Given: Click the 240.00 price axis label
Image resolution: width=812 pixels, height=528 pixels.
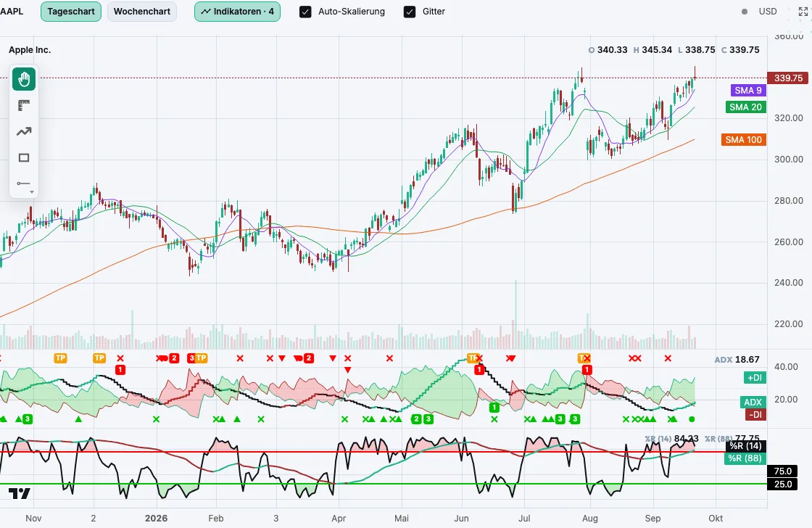Looking at the screenshot, I should [x=789, y=282].
